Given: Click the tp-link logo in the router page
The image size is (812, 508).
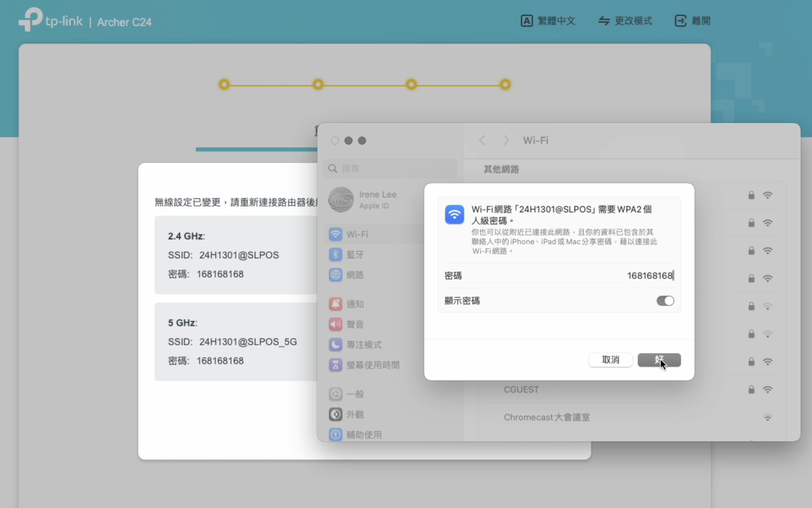Looking at the screenshot, I should point(50,19).
